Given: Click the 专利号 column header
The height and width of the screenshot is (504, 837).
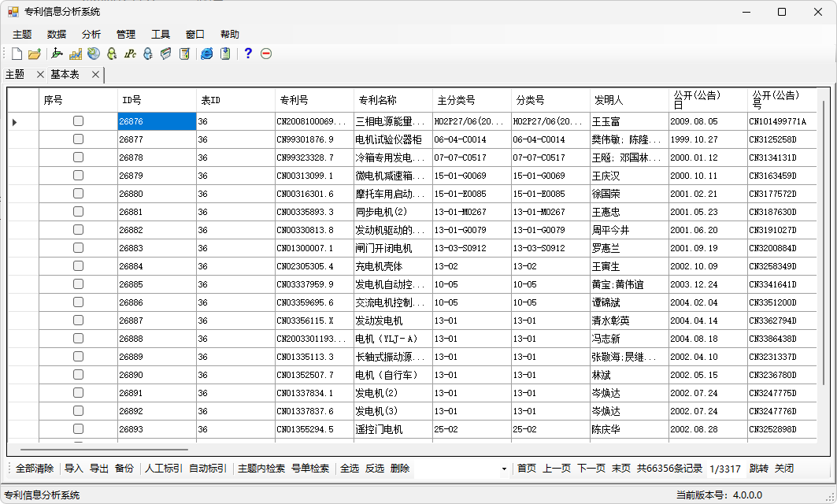Looking at the screenshot, I should [314, 100].
